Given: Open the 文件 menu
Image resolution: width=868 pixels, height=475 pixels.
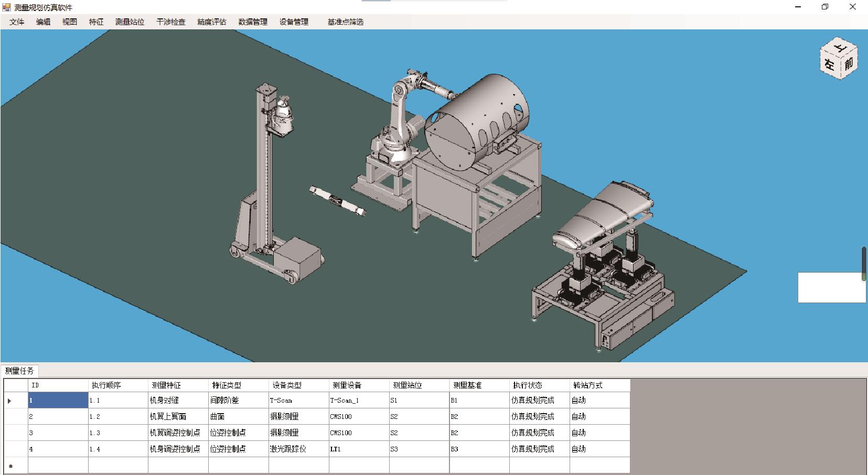Looking at the screenshot, I should click(17, 22).
